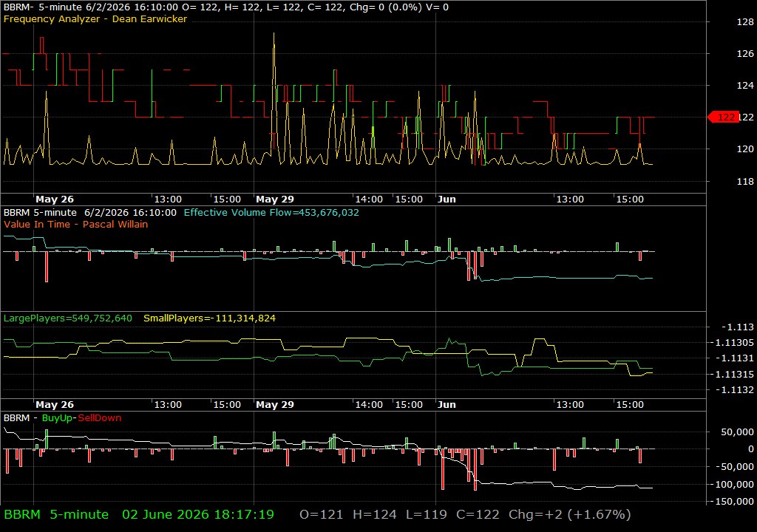Click the red 'SellDown' legend text
This screenshot has width=757, height=532.
tap(100, 417)
